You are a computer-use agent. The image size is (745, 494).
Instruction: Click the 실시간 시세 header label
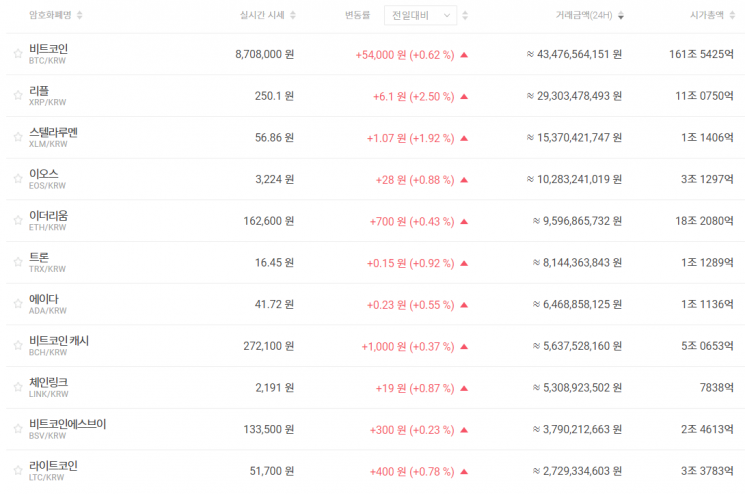pyautogui.click(x=262, y=15)
